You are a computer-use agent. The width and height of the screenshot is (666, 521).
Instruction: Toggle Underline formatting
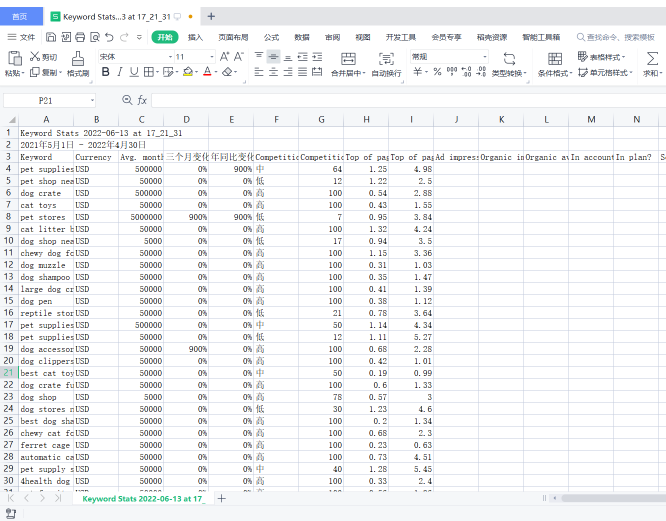pyautogui.click(x=135, y=72)
